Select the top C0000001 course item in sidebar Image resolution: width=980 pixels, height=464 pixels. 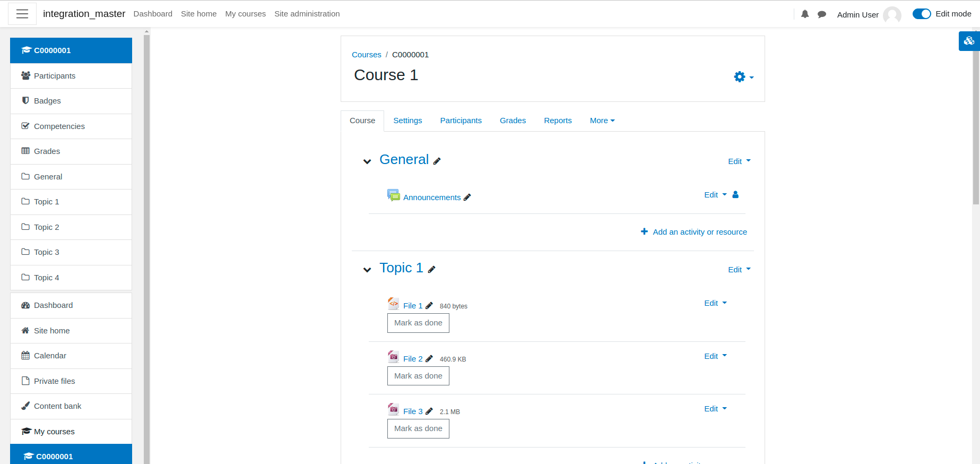pyautogui.click(x=71, y=50)
